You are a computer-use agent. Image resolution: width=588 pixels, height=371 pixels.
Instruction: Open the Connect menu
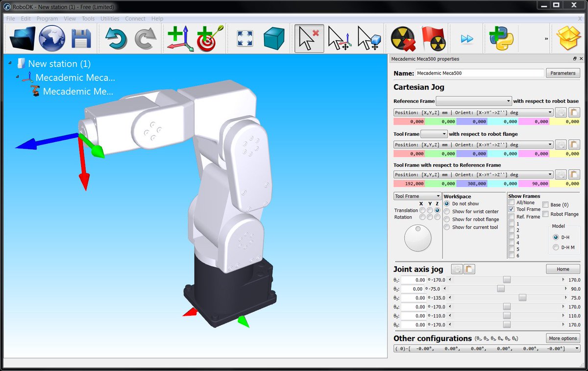point(135,19)
